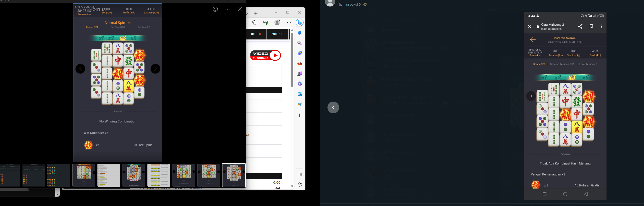644x206 pixels.
Task: Select the white document list thumbnail
Action: (109, 175)
